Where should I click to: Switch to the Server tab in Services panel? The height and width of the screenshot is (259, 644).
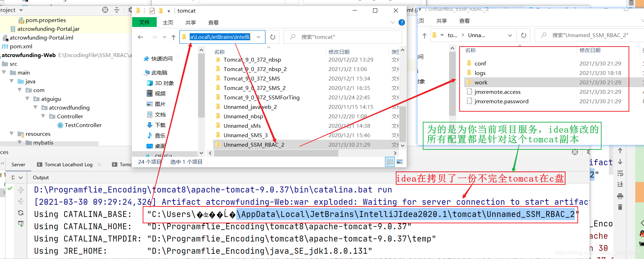click(19, 164)
